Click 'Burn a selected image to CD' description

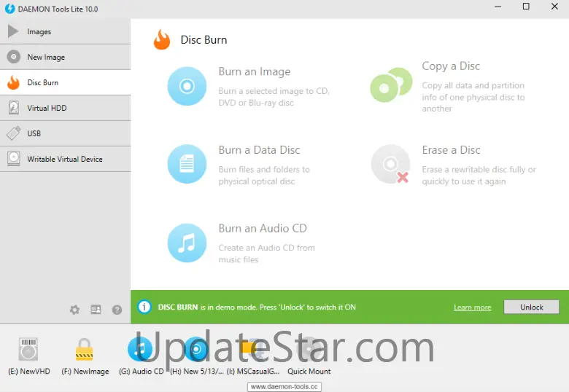274,97
